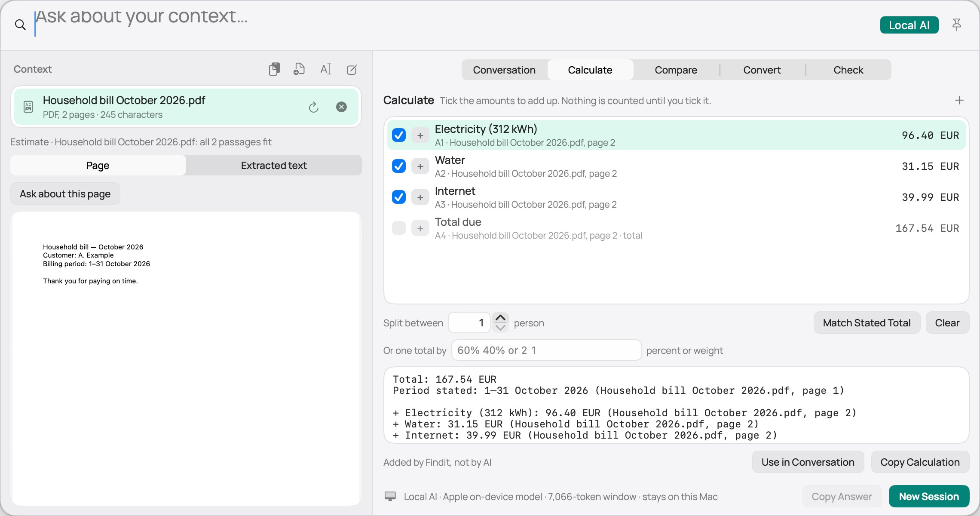Screen dimensions: 980x516
Task: Toggle the Local AI mode badge
Action: coord(909,25)
